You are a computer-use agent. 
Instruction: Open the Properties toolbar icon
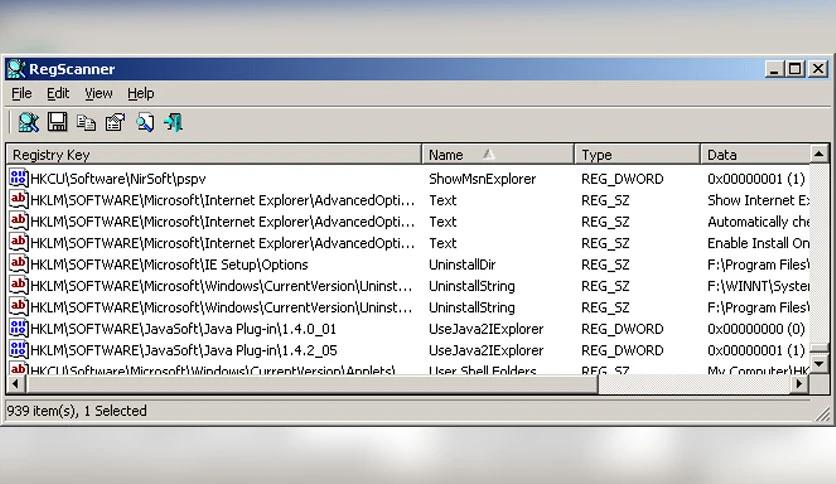[115, 123]
